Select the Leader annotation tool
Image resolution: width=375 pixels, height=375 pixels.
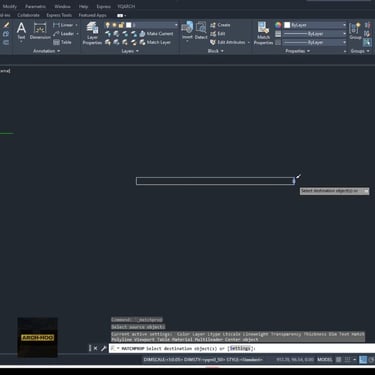(x=65, y=34)
